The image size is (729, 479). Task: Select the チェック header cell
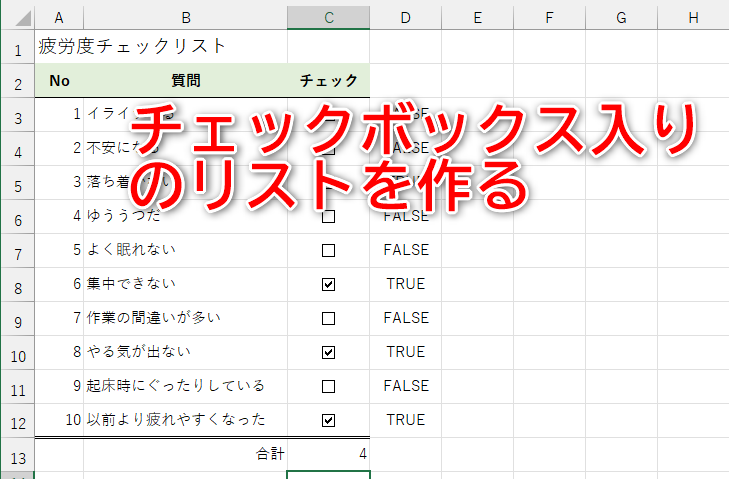click(328, 81)
